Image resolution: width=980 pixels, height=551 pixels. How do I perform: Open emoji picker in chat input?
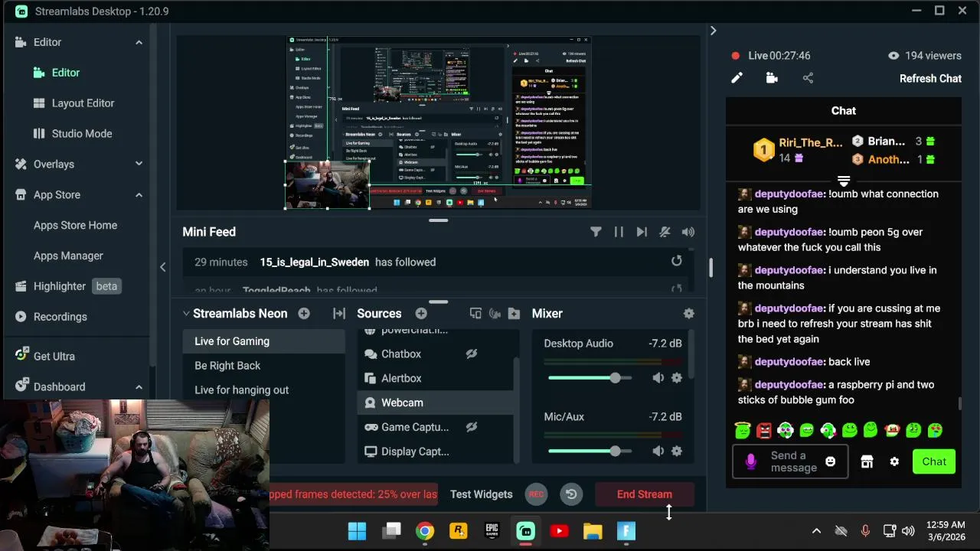(x=831, y=461)
